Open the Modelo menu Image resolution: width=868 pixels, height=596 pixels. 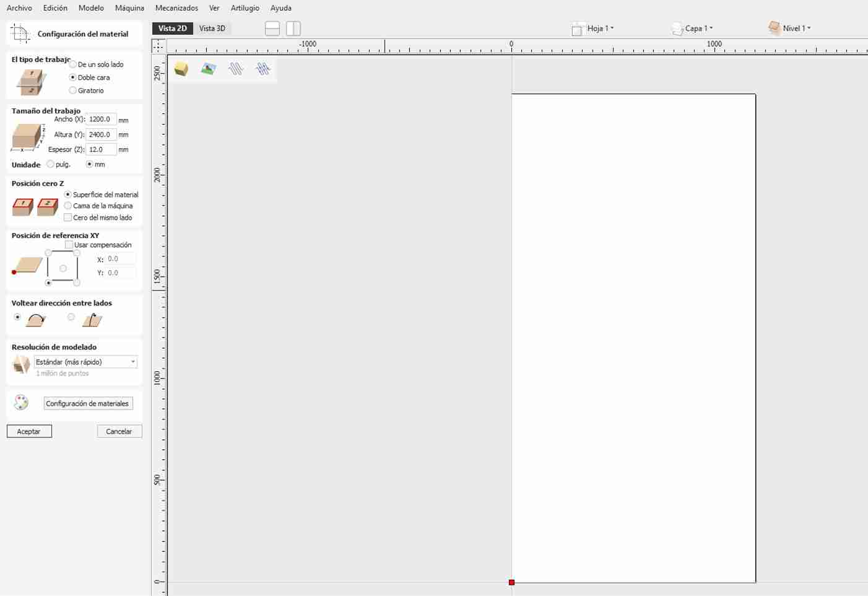[91, 8]
